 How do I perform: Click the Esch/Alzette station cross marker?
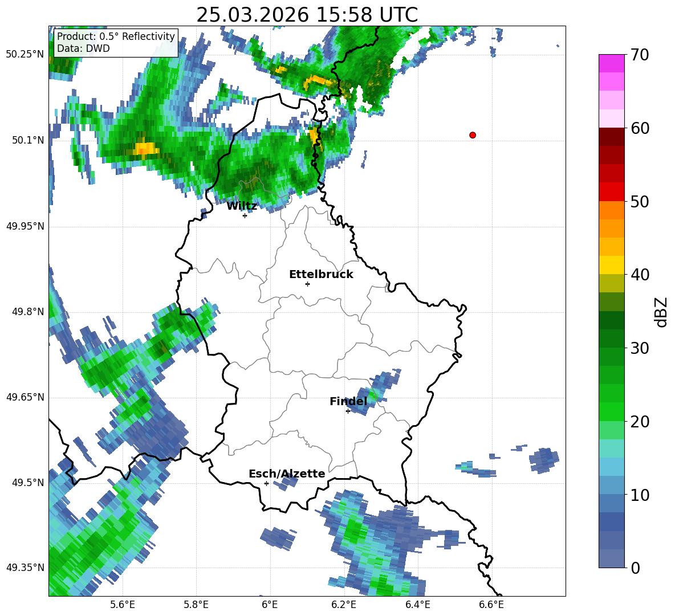[x=266, y=483]
